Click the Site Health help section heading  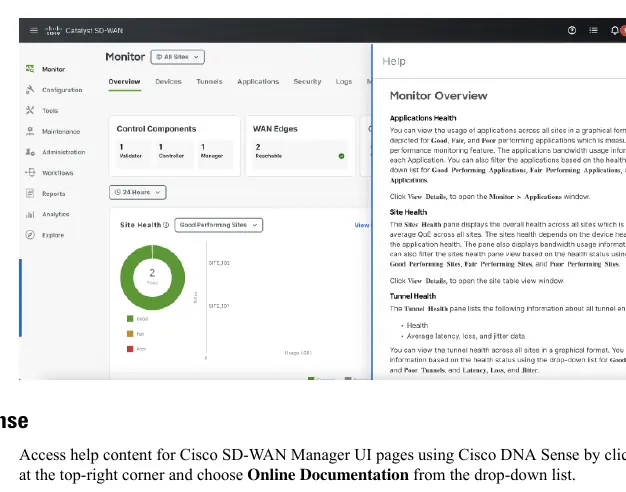click(x=408, y=212)
